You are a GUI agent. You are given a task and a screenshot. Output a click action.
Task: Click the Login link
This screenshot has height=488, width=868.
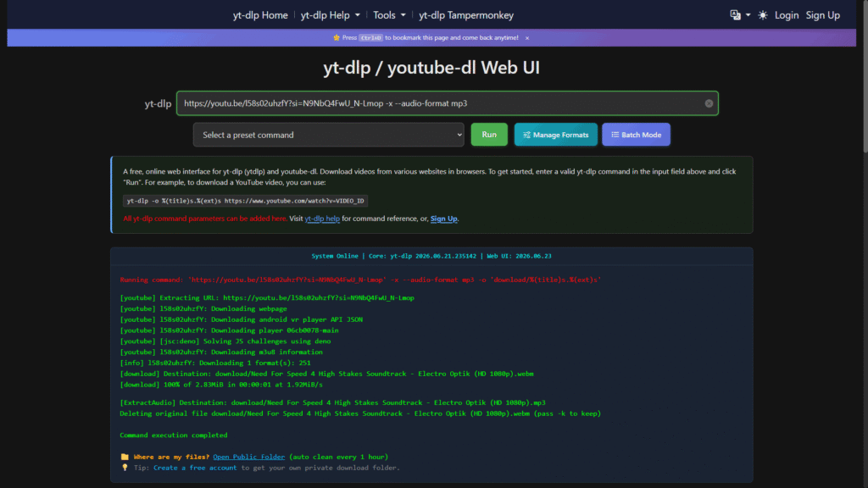tap(786, 15)
